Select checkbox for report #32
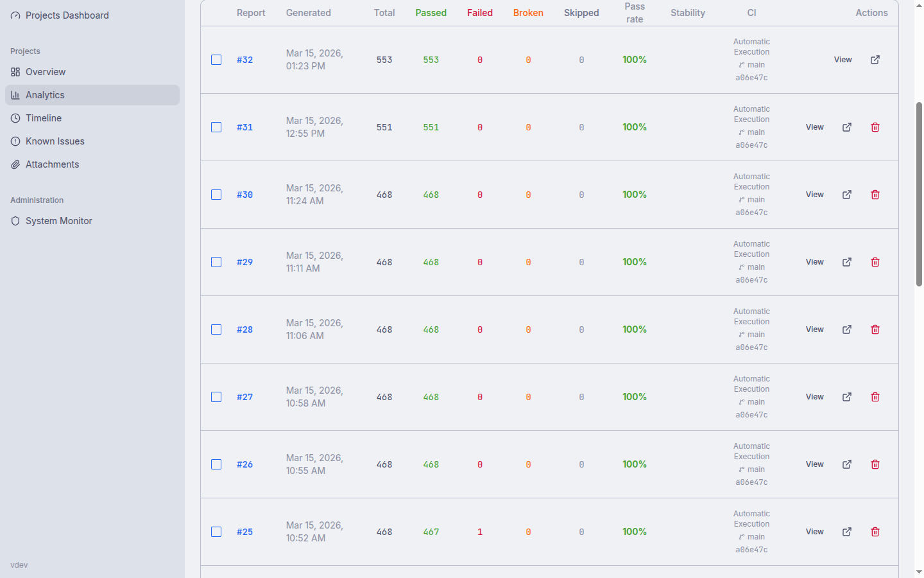Image resolution: width=924 pixels, height=578 pixels. click(216, 60)
